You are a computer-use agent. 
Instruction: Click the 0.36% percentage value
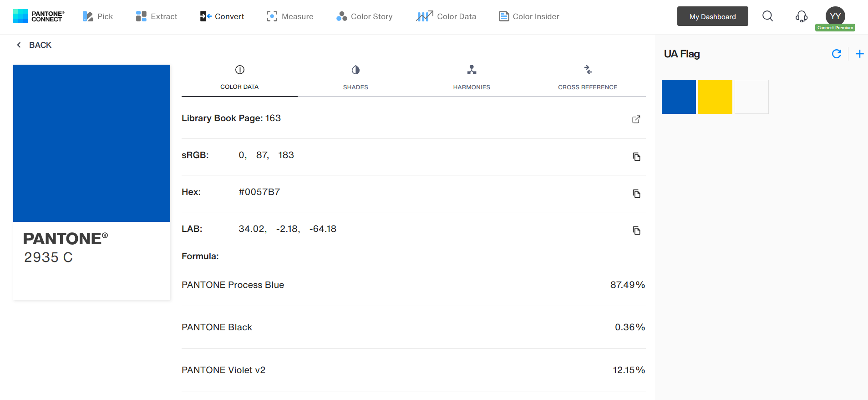tap(630, 327)
